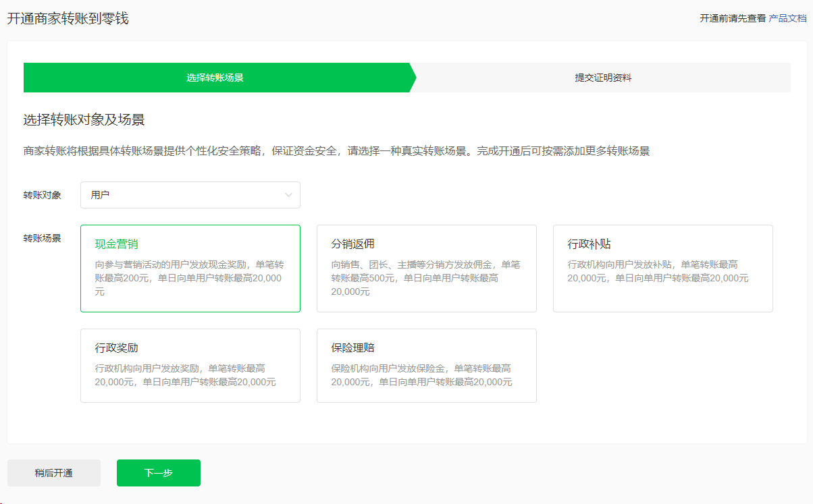Click the description starting 商家转账将根据具体转账场景

click(x=336, y=151)
